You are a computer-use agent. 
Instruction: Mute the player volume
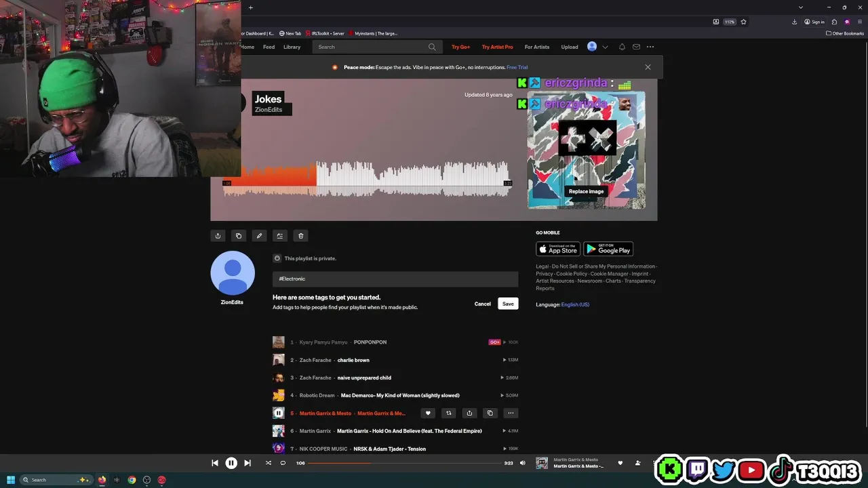[522, 463]
